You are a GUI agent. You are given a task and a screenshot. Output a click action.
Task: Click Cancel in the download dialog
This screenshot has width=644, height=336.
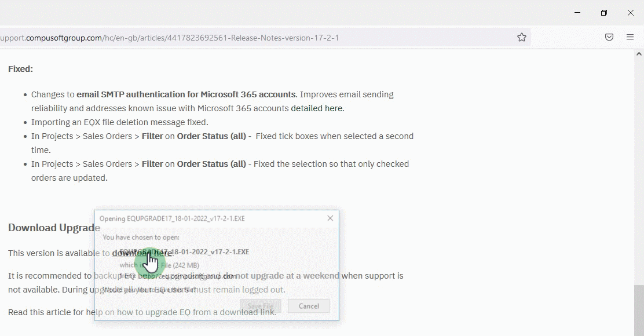[309, 306]
